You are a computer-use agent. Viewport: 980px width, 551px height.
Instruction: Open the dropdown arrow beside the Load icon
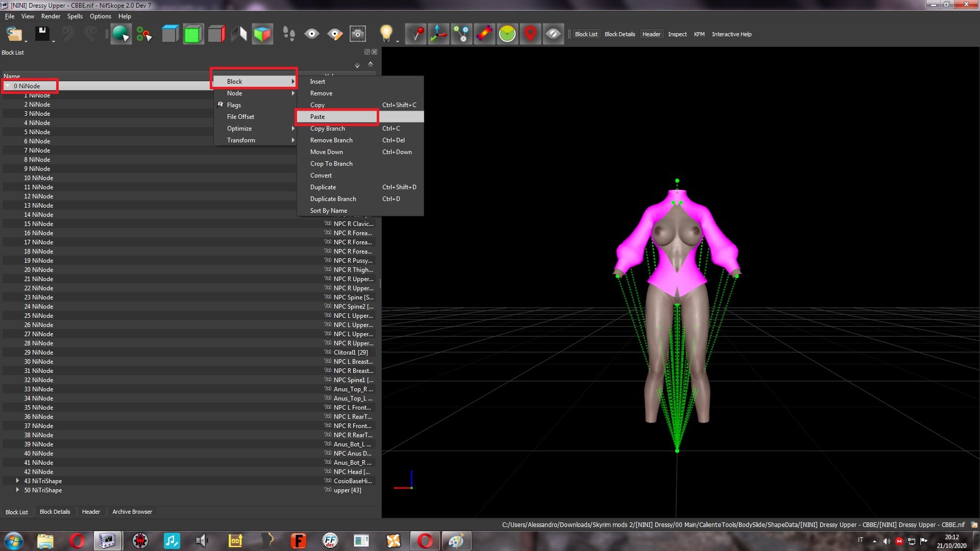pos(26,41)
